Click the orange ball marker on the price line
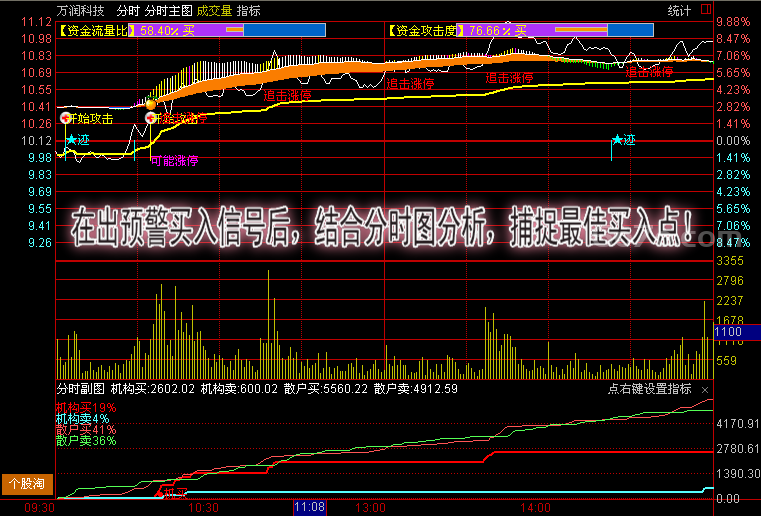 [151, 104]
